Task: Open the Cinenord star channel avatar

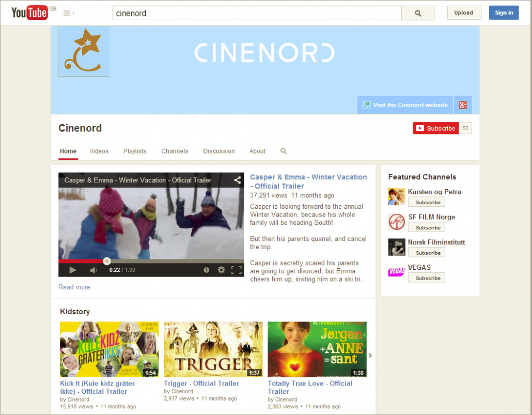Action: click(84, 51)
